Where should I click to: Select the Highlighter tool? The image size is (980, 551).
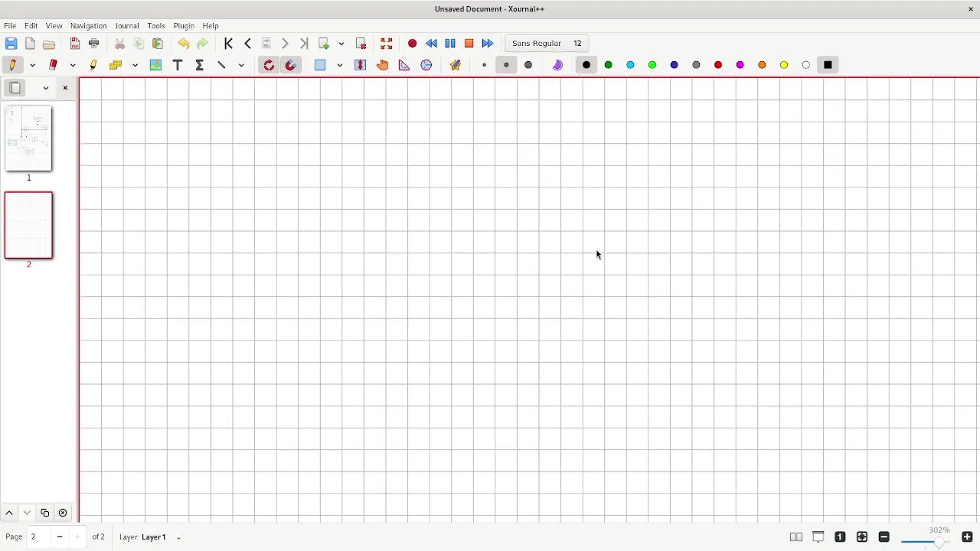point(93,65)
